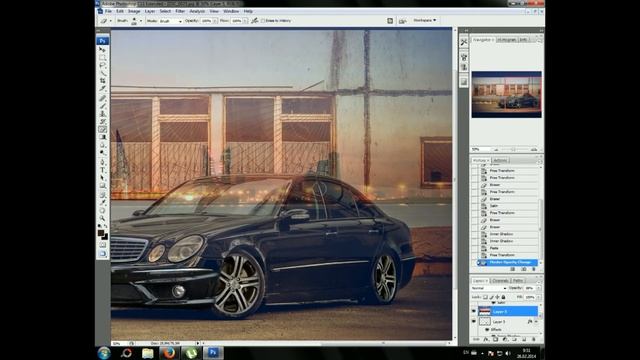The width and height of the screenshot is (640, 360).
Task: Open the Window menu
Action: (231, 11)
